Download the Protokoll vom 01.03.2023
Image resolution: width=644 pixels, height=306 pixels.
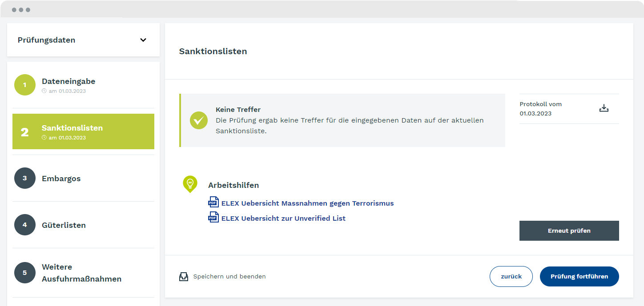[x=604, y=107]
